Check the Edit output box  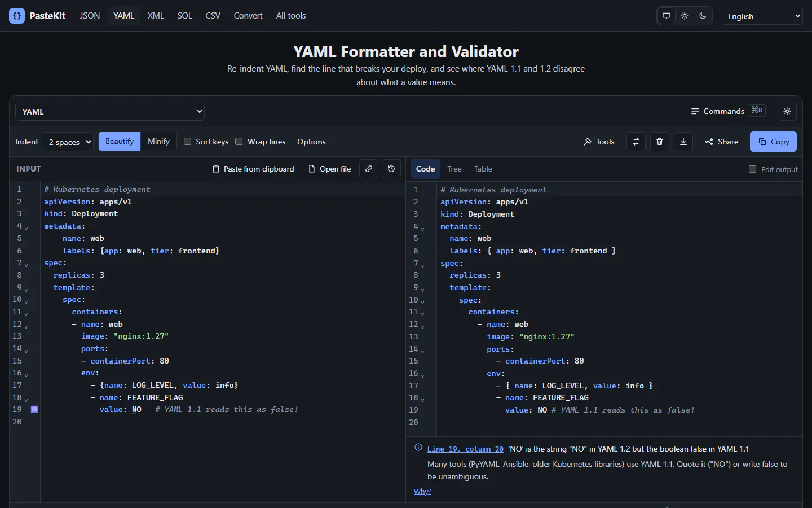(x=752, y=169)
